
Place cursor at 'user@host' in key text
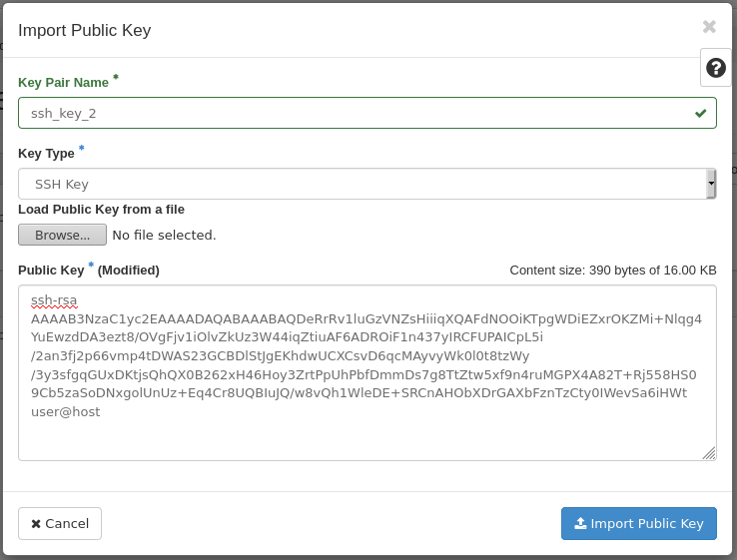66,411
